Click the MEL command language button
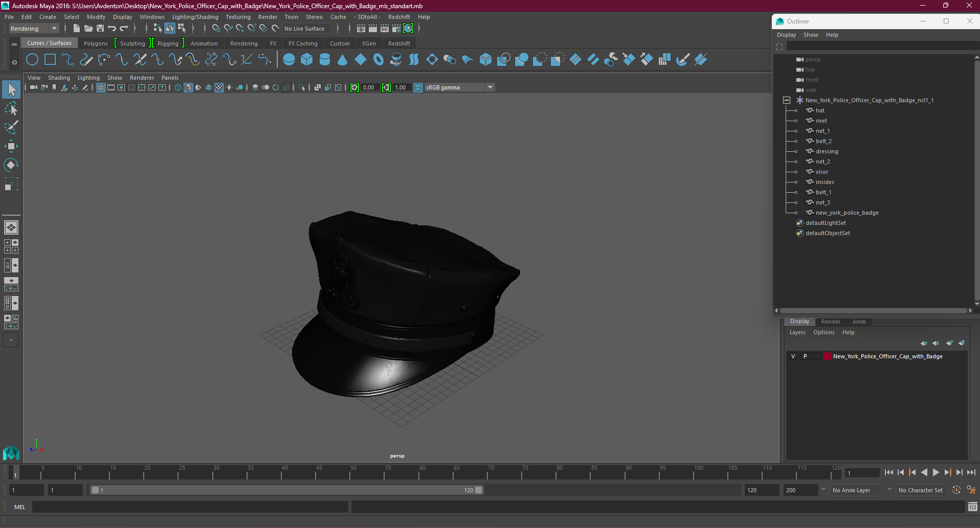The width and height of the screenshot is (980, 528). click(x=19, y=507)
